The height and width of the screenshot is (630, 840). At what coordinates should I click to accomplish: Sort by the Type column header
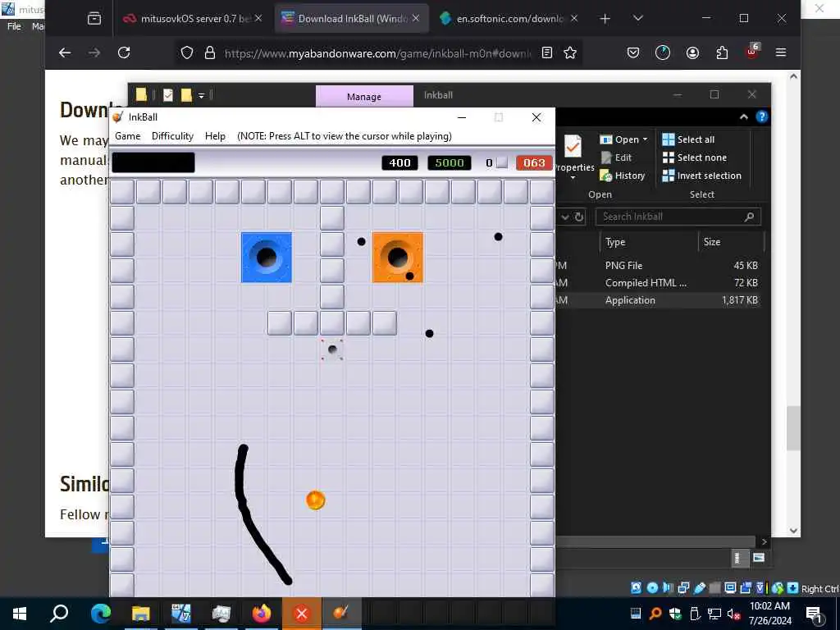coord(649,242)
